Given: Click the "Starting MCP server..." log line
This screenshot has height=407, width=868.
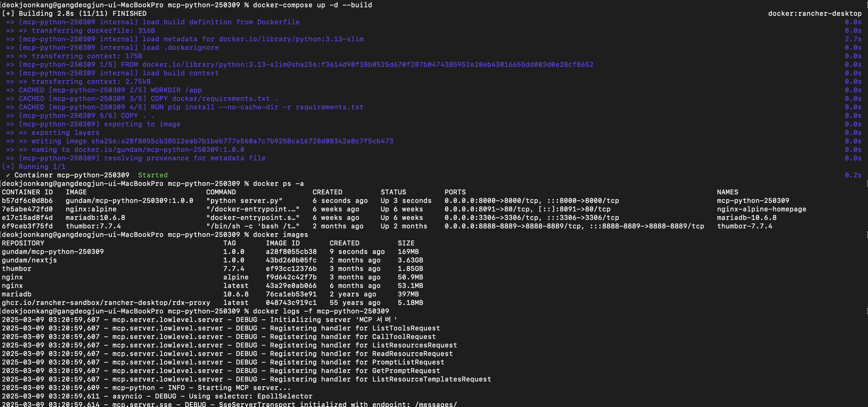Looking at the screenshot, I should tap(244, 388).
